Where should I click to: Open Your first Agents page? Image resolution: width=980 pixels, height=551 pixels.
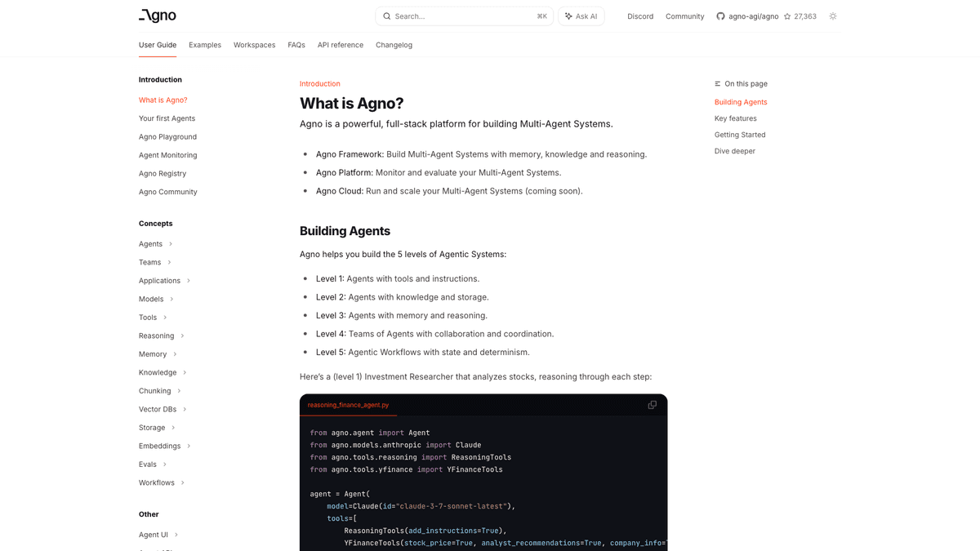[x=167, y=118]
